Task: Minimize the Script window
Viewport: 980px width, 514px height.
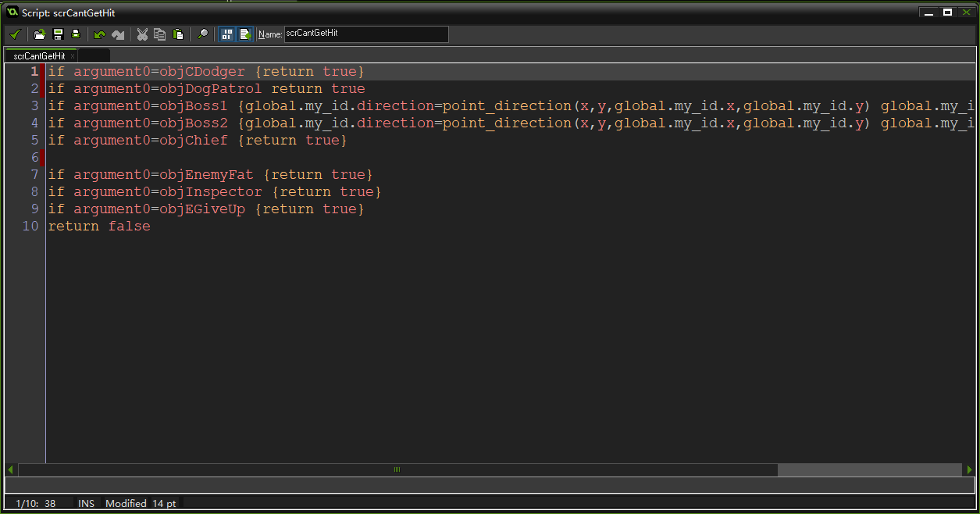Action: 928,12
